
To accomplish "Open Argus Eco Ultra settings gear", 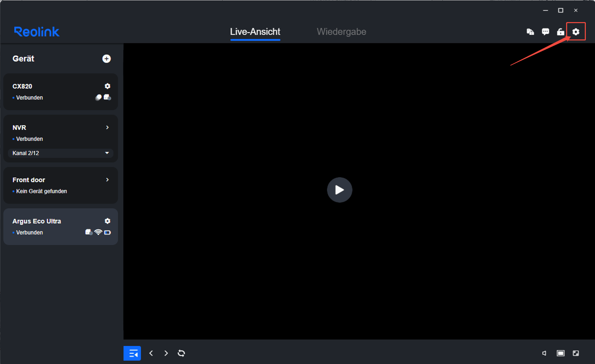I will click(107, 221).
